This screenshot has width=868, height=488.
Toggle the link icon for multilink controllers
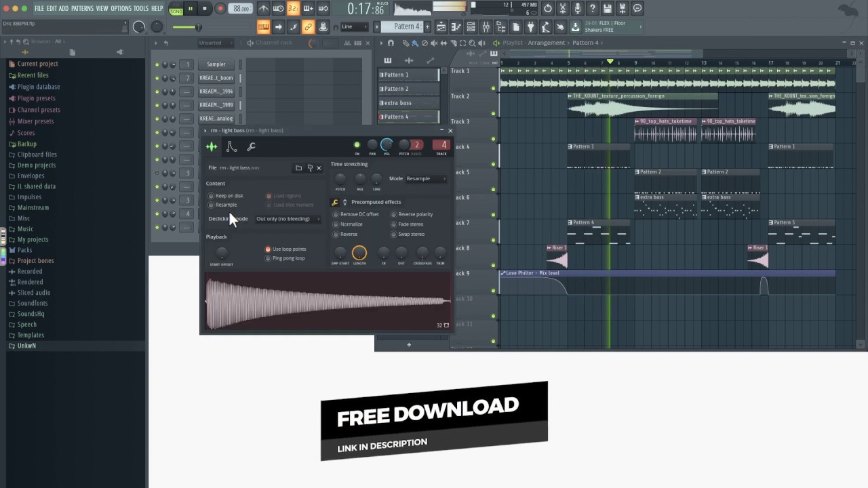pyautogui.click(x=308, y=27)
